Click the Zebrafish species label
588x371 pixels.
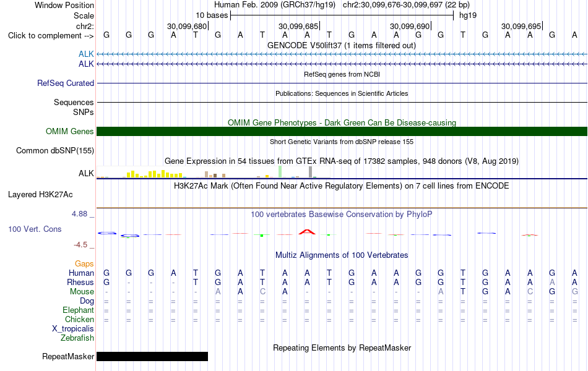77,338
